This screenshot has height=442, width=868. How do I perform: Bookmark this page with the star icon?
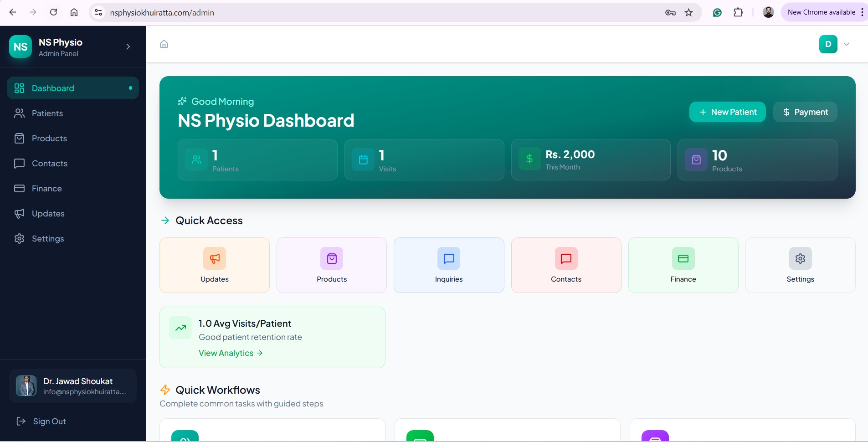pyautogui.click(x=688, y=12)
